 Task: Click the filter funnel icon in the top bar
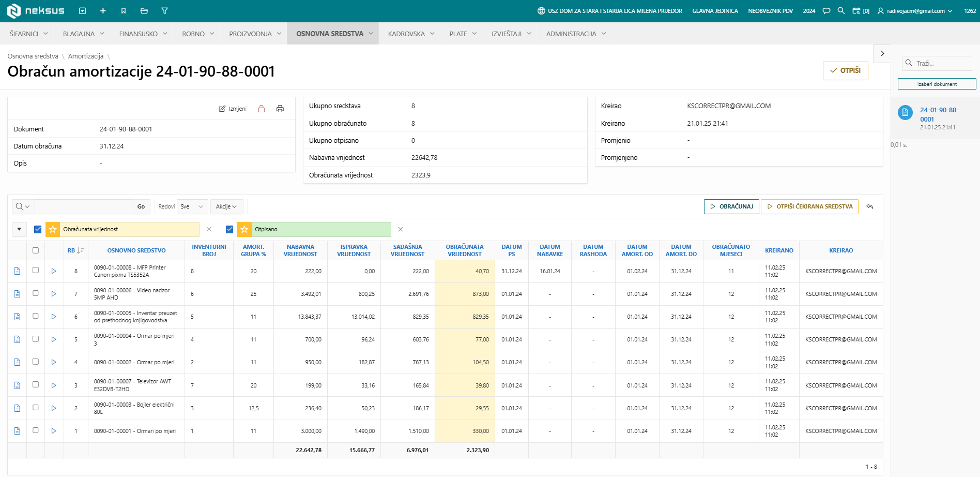point(164,11)
